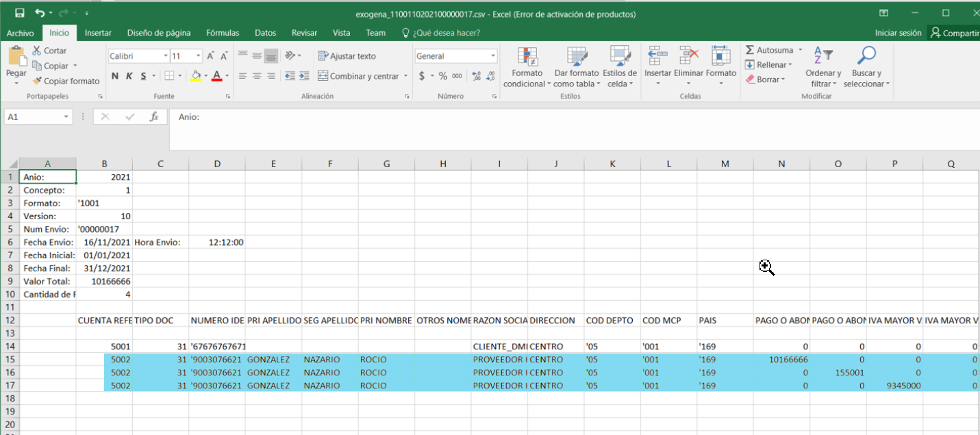The height and width of the screenshot is (435, 980).
Task: Open Ribbon display options icon
Action: [x=883, y=13]
